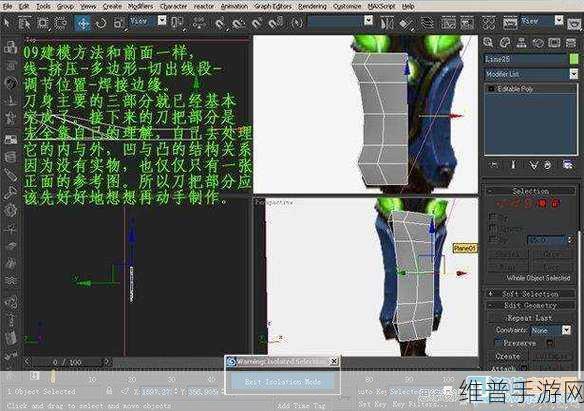Collapse the Edit Geometry rollout
The height and width of the screenshot is (411, 584).
(530, 306)
